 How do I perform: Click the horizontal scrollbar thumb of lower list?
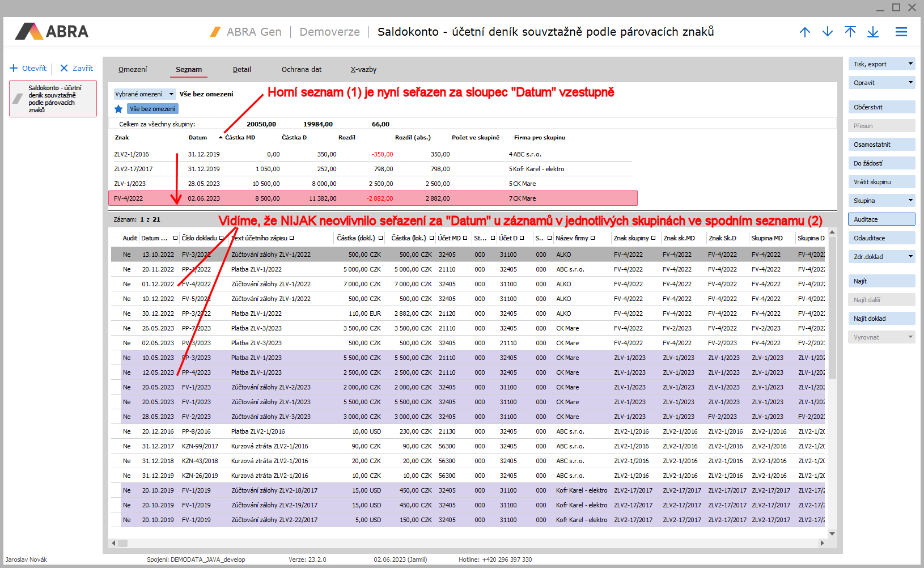(122, 543)
